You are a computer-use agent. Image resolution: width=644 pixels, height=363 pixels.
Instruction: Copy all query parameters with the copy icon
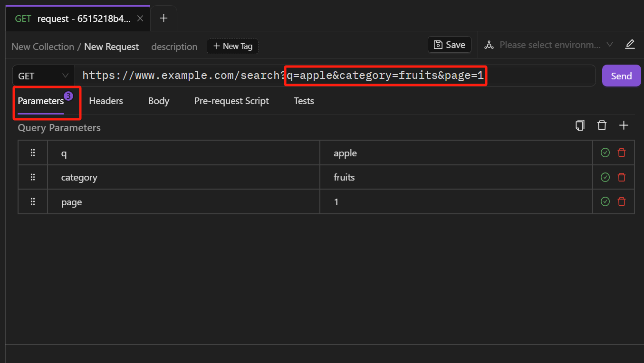point(580,125)
